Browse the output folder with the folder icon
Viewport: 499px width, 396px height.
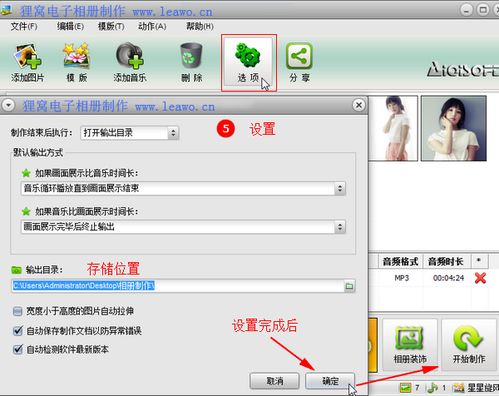pos(349,286)
